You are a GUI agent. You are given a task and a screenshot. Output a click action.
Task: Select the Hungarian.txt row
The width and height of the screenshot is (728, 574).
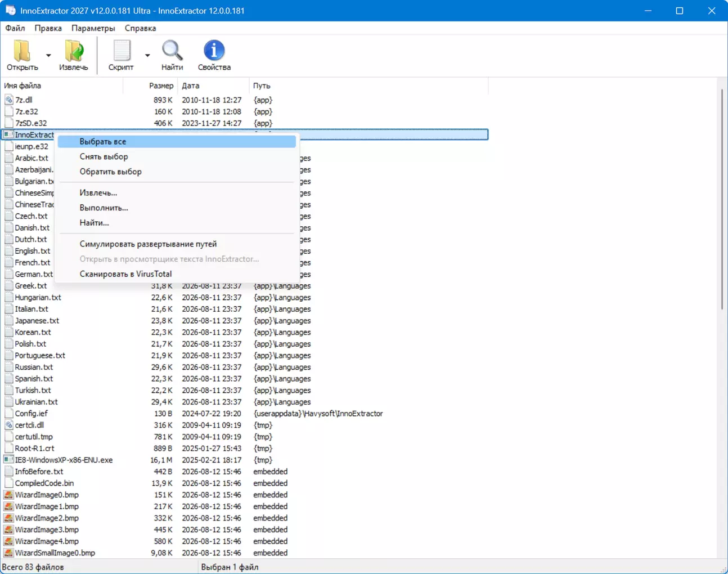(244, 298)
